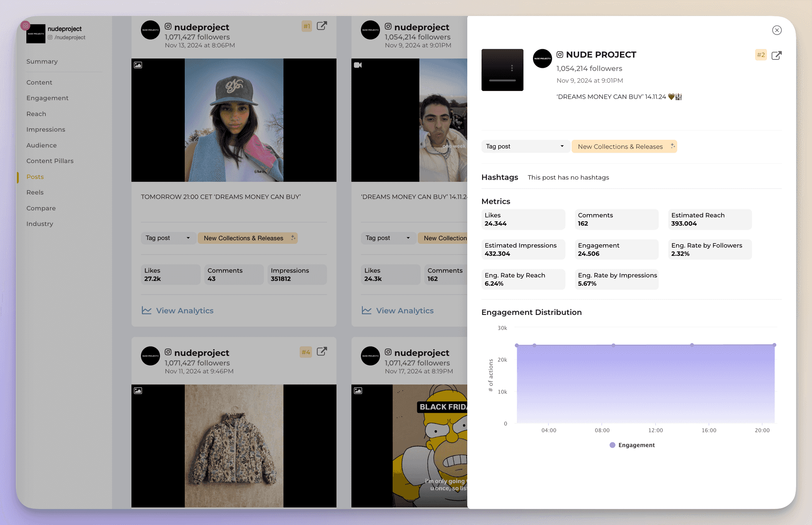Click Instagram icon on Nov 13 post card

click(x=168, y=26)
